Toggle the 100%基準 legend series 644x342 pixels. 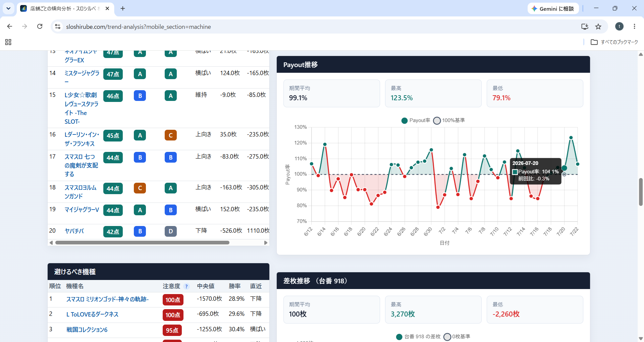click(x=449, y=120)
